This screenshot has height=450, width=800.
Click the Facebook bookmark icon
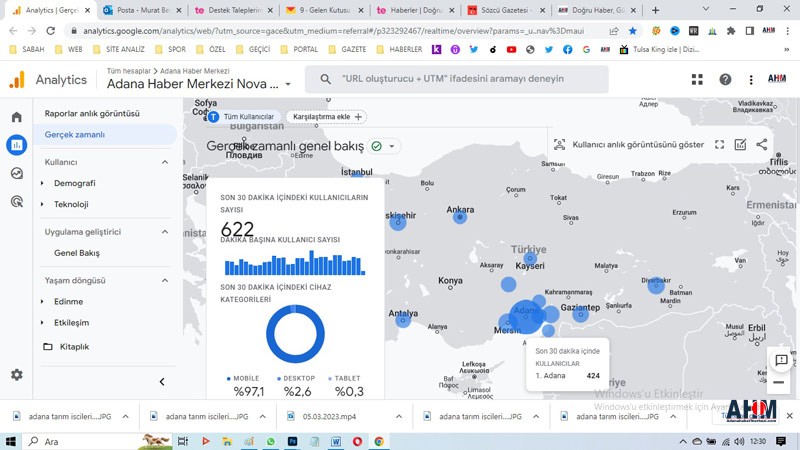click(x=567, y=49)
